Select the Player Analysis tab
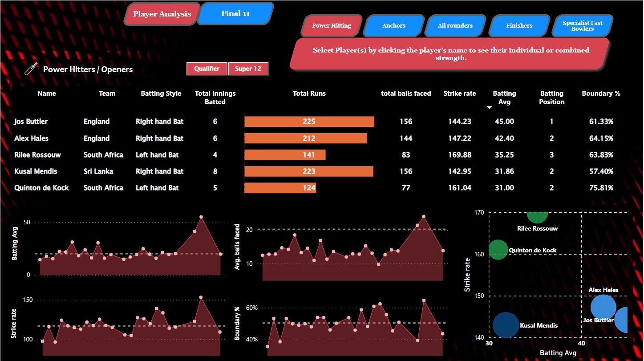 [161, 14]
